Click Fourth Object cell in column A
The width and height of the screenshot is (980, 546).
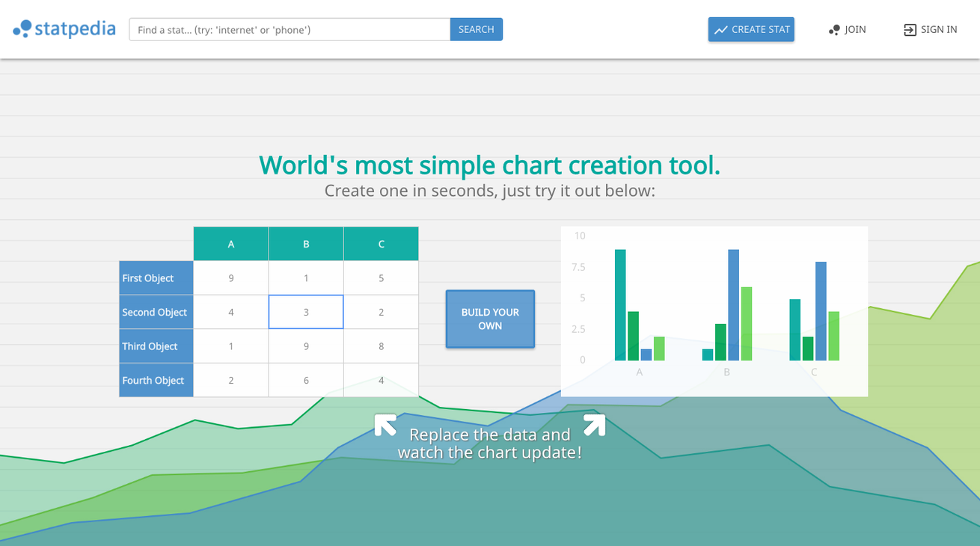pos(231,380)
